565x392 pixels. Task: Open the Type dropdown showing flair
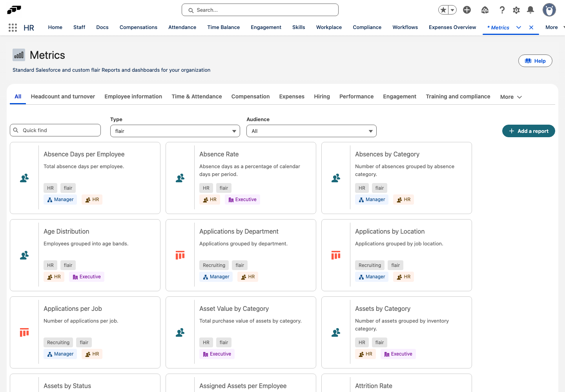pos(175,131)
